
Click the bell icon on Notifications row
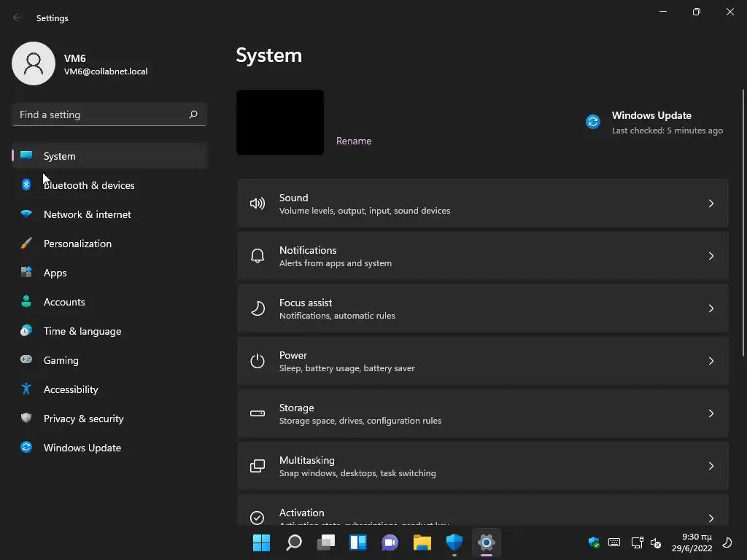tap(258, 256)
